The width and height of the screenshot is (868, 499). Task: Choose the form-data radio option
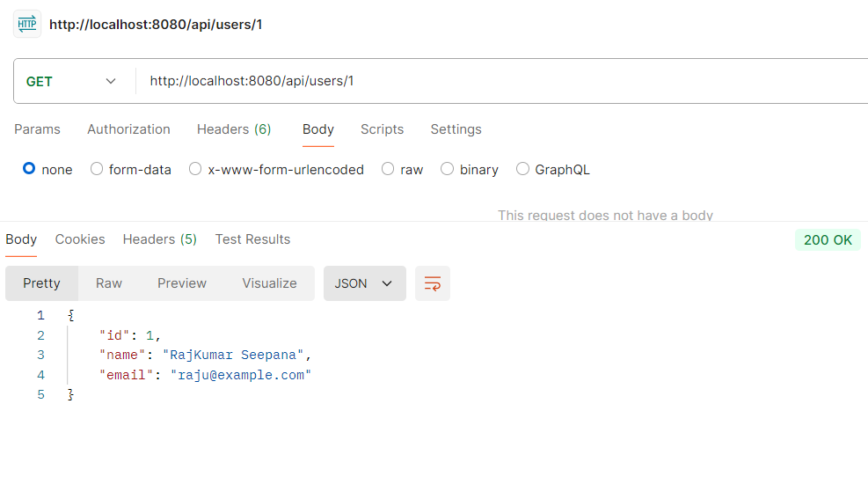point(97,169)
